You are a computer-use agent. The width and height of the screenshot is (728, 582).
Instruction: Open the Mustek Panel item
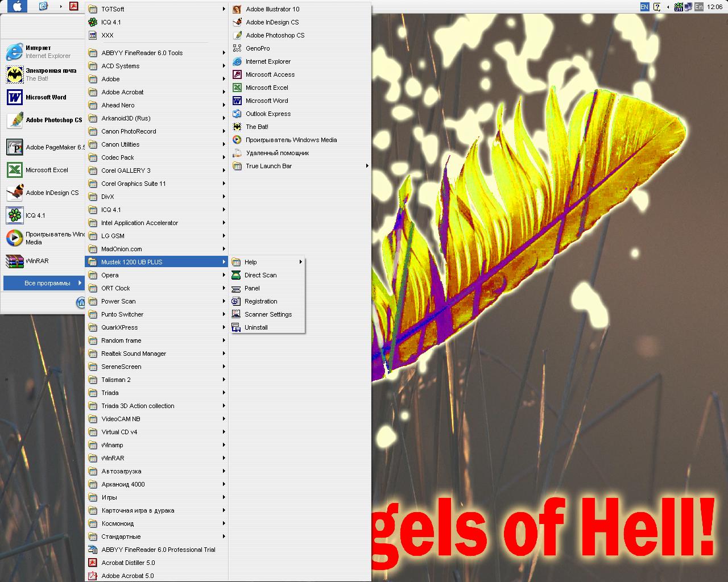tap(267, 288)
